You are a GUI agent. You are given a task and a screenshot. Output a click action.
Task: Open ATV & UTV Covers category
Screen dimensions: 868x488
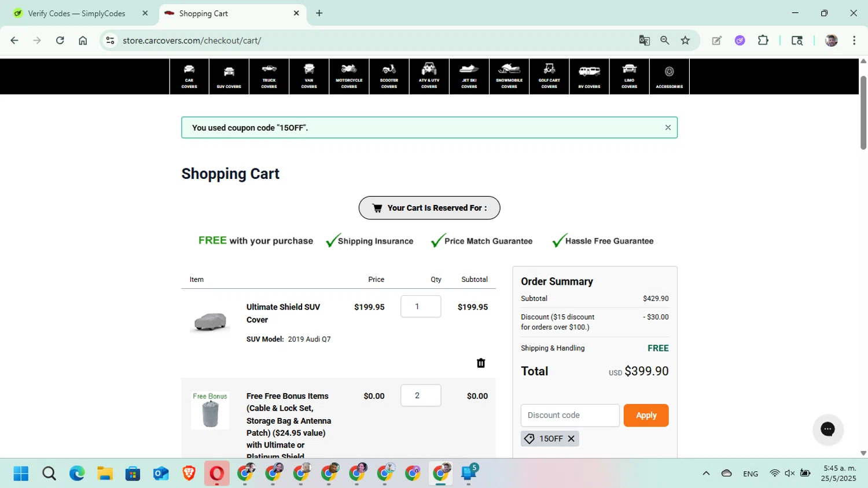pyautogui.click(x=429, y=76)
